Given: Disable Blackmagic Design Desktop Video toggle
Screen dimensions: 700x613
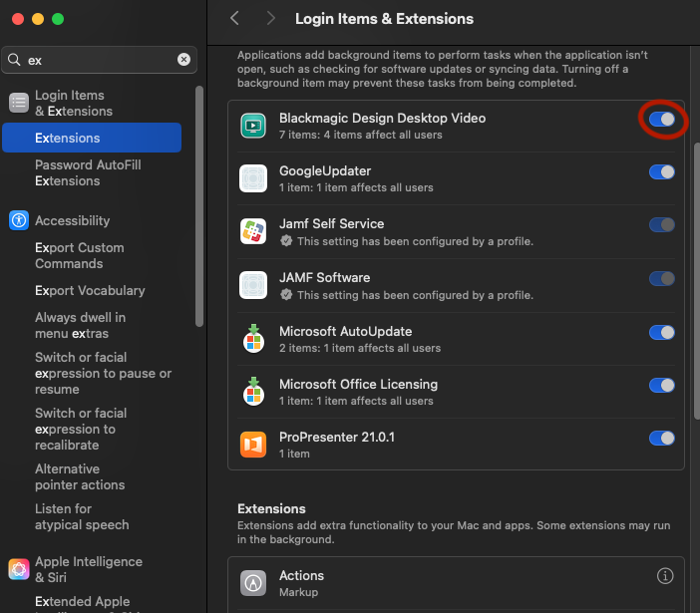Looking at the screenshot, I should point(661,120).
